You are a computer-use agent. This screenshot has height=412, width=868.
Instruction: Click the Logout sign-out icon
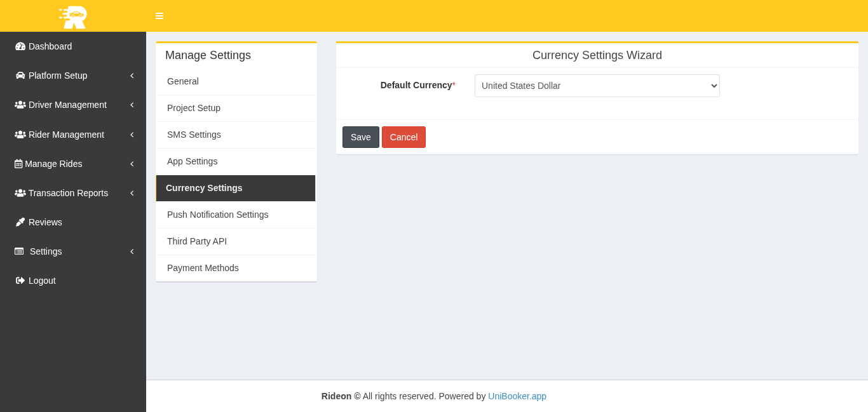(x=20, y=281)
